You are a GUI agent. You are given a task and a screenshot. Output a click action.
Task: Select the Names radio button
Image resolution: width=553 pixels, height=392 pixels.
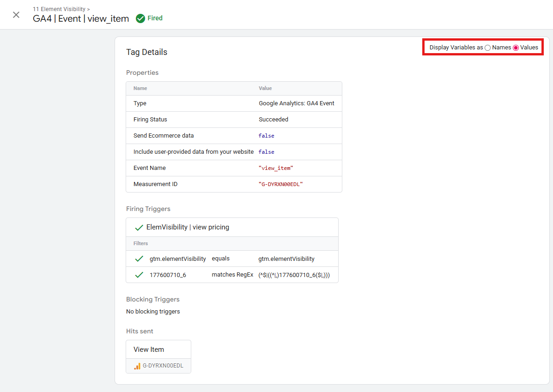[487, 48]
